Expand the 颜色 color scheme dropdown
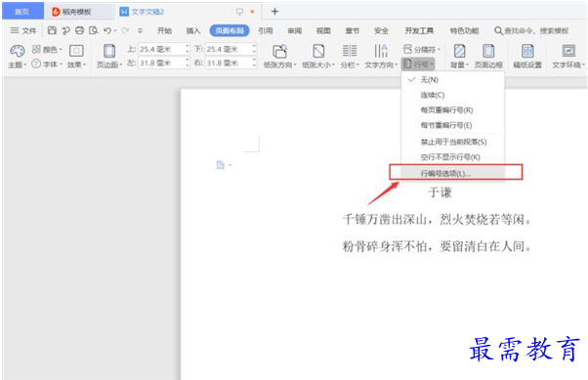588x380 pixels. (47, 49)
